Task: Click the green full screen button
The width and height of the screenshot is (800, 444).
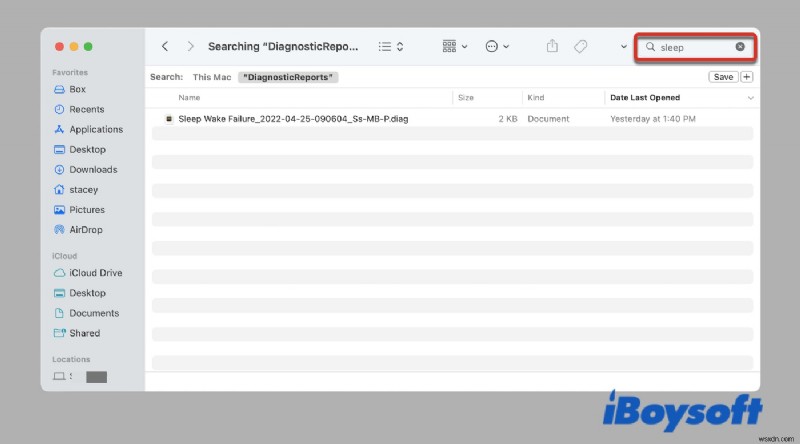Action: pos(88,46)
